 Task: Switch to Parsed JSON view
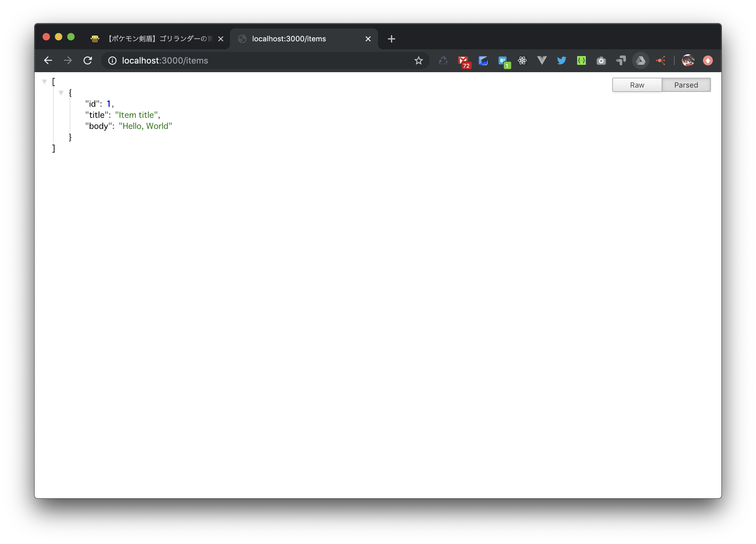pos(686,85)
